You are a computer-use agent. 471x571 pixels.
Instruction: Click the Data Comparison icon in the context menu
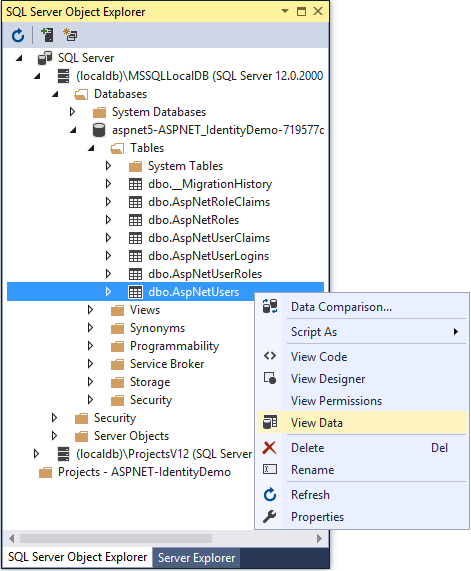pyautogui.click(x=270, y=307)
